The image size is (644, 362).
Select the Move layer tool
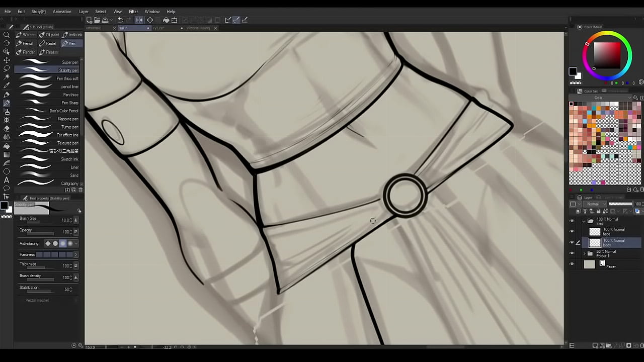tap(7, 60)
